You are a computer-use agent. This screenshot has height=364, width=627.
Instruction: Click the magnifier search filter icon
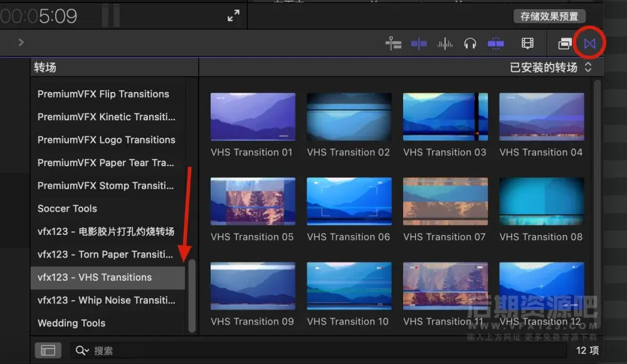tap(82, 351)
